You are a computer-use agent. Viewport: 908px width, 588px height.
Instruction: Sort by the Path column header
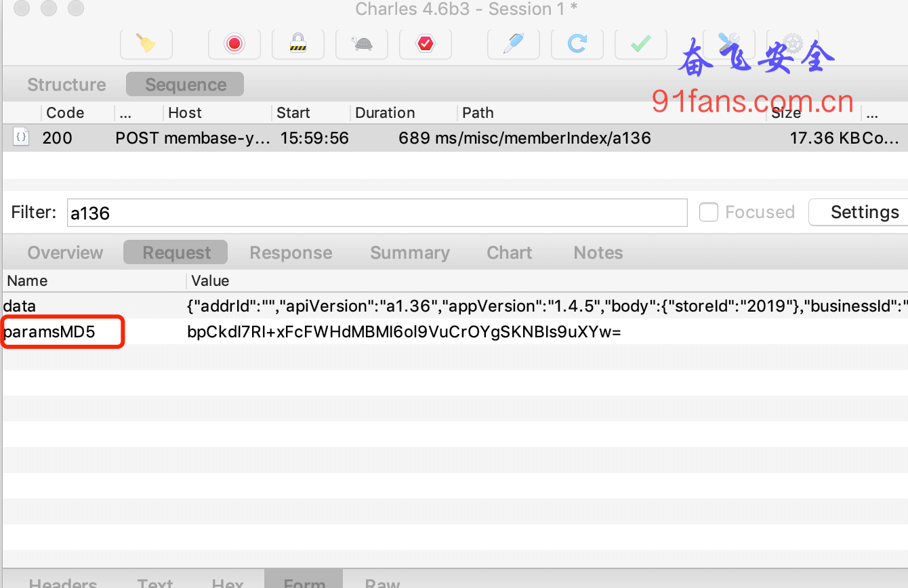click(478, 112)
